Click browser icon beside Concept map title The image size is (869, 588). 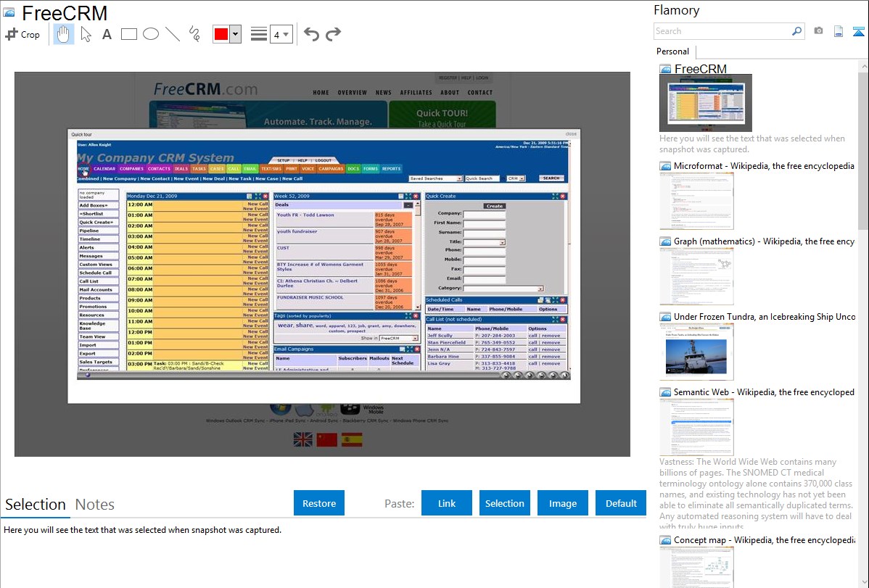[x=665, y=540]
